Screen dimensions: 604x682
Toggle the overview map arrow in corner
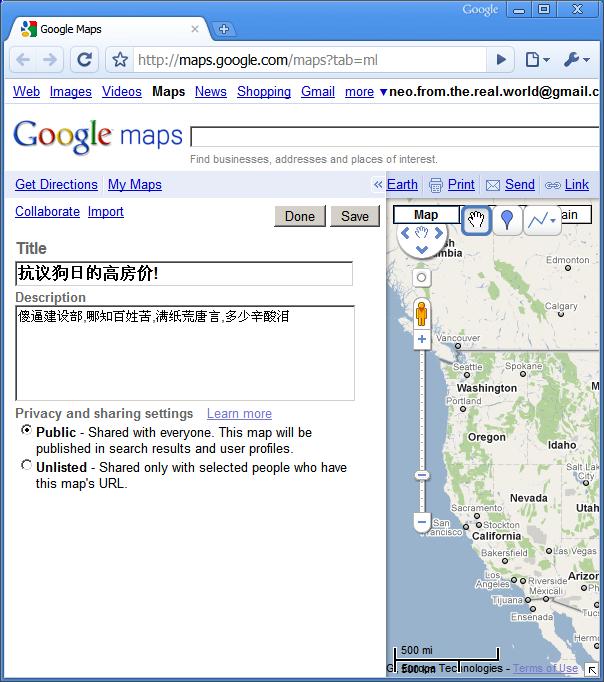pos(591,670)
